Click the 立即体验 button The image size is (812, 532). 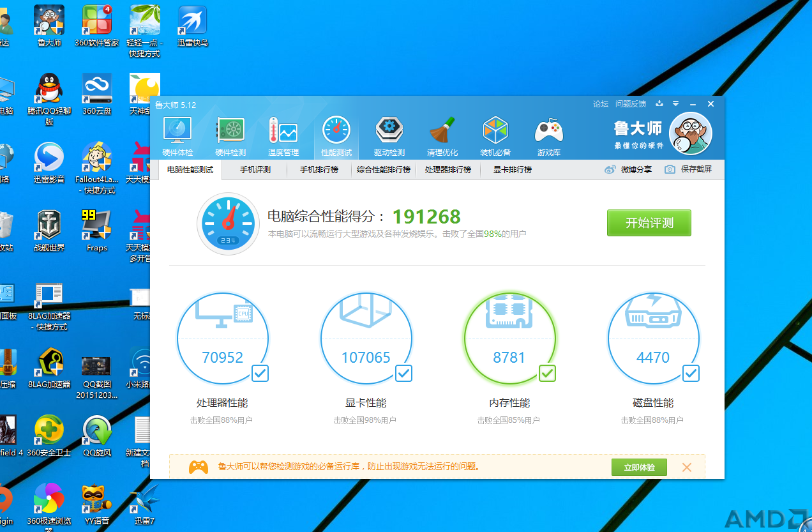tap(639, 467)
